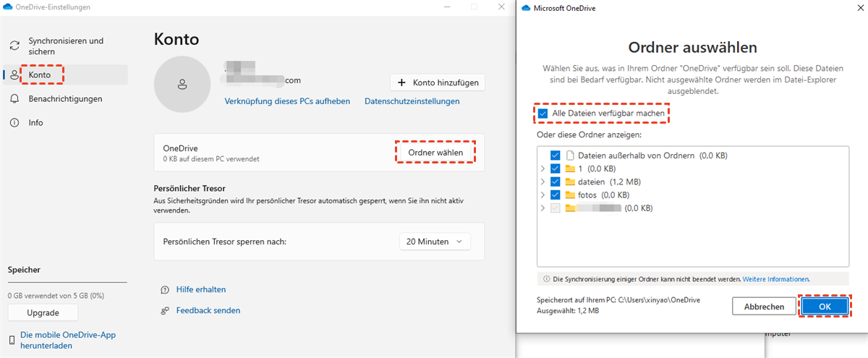Click the Ordner wählen button

[435, 153]
